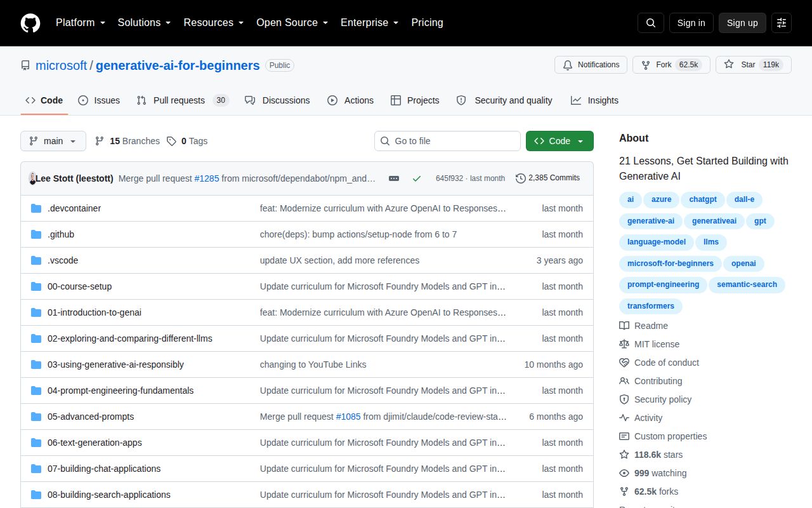Click the Activity pulse icon
This screenshot has height=508, width=812.
[624, 418]
